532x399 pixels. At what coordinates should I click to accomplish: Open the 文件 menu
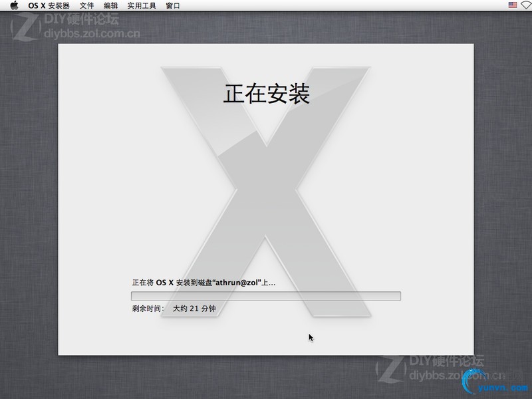click(87, 6)
